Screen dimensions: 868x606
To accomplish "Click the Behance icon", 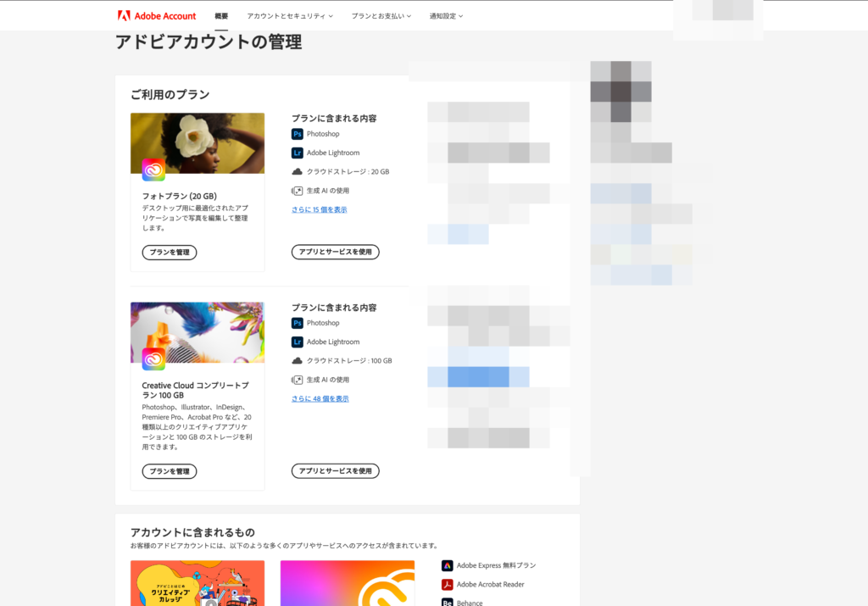I will [x=448, y=602].
